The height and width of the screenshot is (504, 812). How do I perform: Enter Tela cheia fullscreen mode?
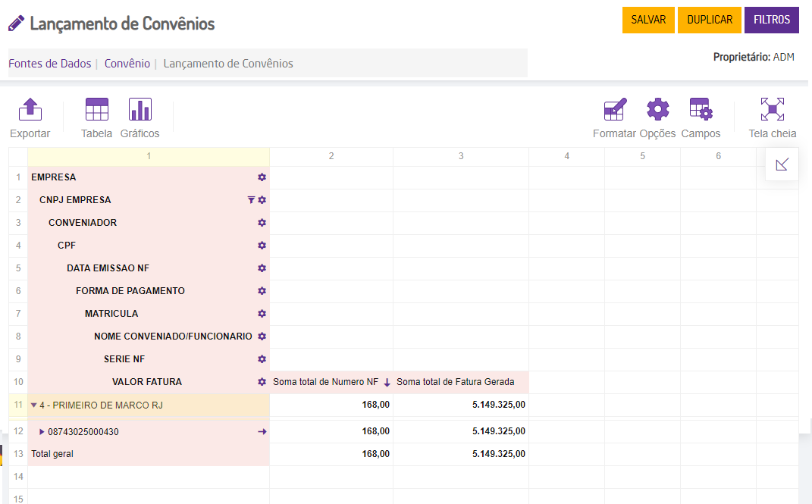pos(772,111)
